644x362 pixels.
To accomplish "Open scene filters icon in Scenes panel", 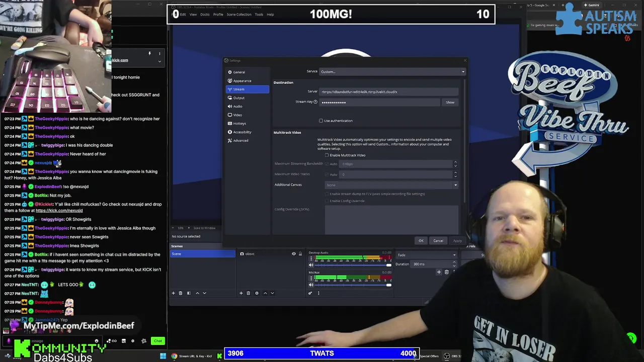I will click(189, 293).
